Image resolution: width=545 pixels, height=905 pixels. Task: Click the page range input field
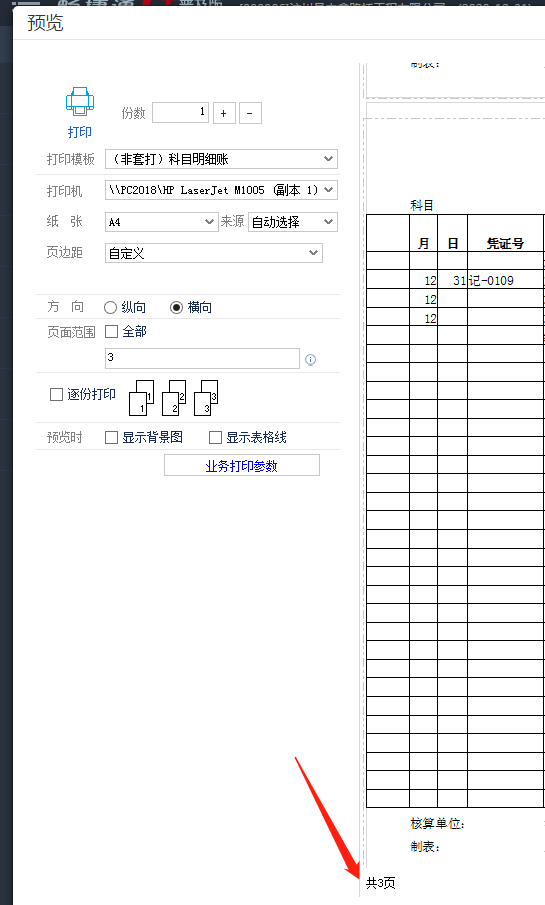pyautogui.click(x=202, y=358)
